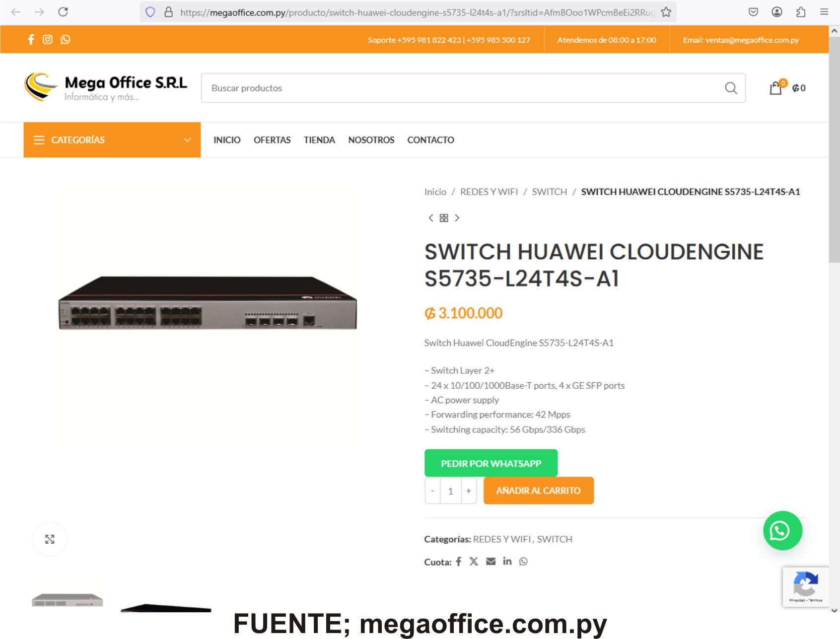
Task: Share product via email envelope icon
Action: point(490,561)
